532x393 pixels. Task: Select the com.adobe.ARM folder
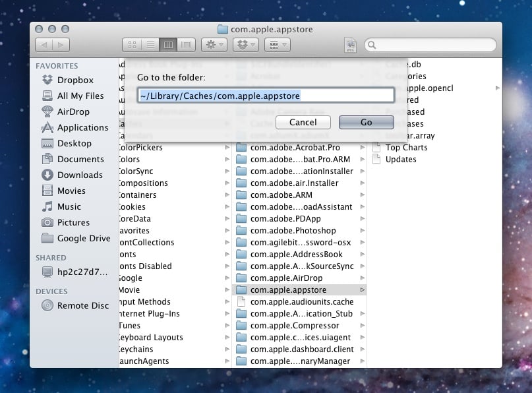(299, 195)
